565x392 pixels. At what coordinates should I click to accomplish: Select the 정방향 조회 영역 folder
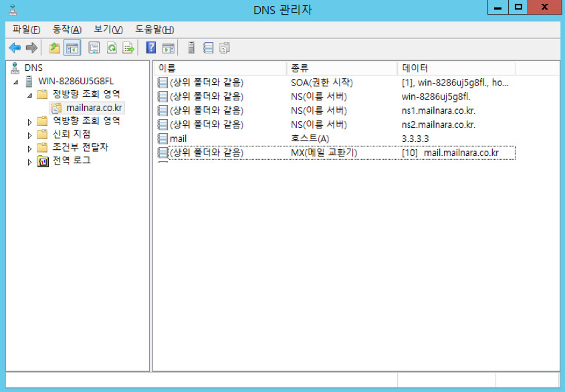click(x=86, y=94)
